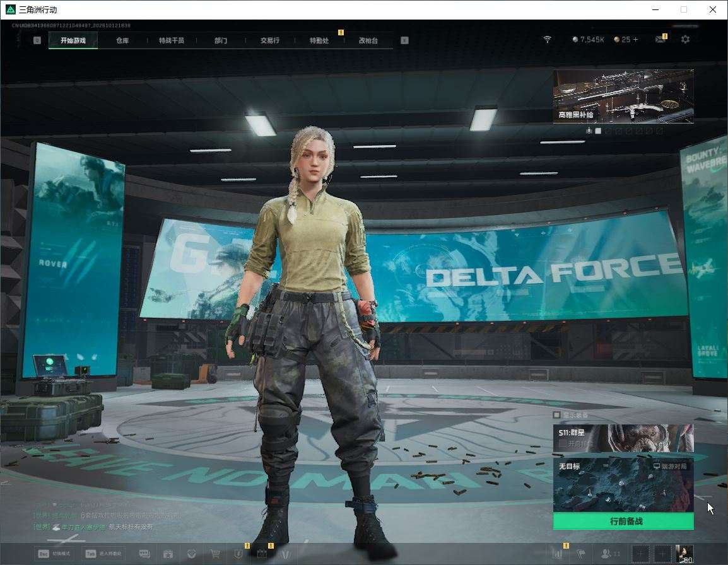Open the shopping cart store icon
Image resolution: width=728 pixels, height=565 pixels.
[x=215, y=554]
